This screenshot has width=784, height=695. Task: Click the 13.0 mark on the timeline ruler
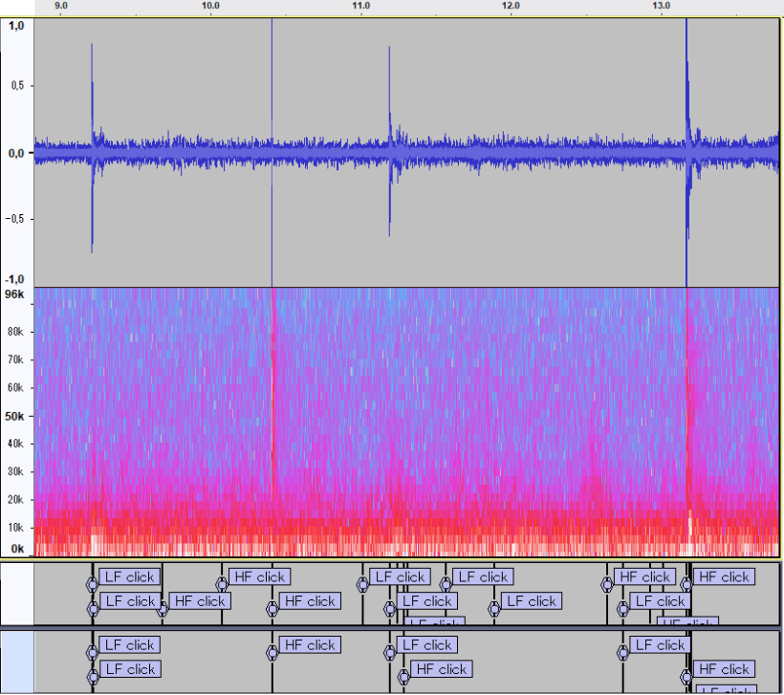(661, 6)
